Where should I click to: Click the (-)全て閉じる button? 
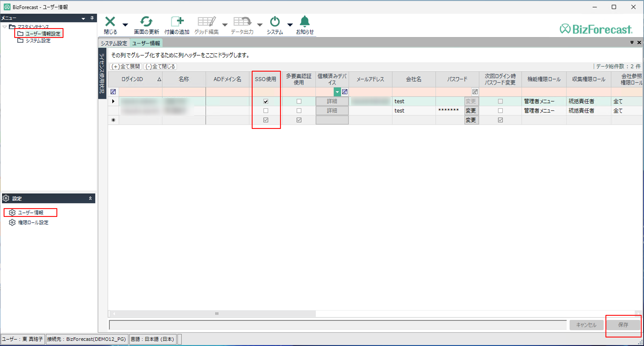tap(160, 66)
